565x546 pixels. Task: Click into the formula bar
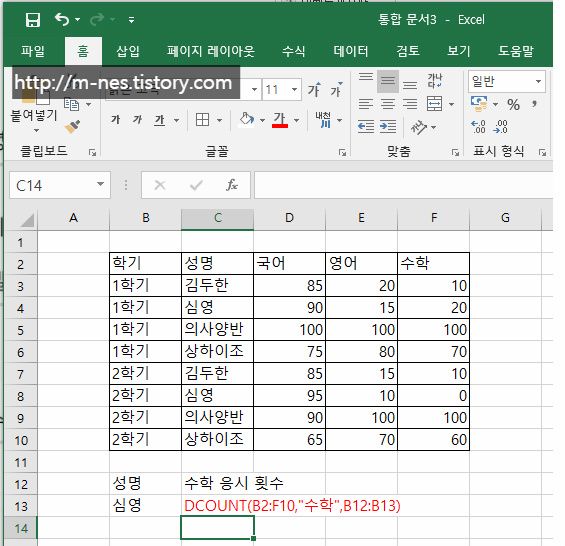click(x=404, y=185)
